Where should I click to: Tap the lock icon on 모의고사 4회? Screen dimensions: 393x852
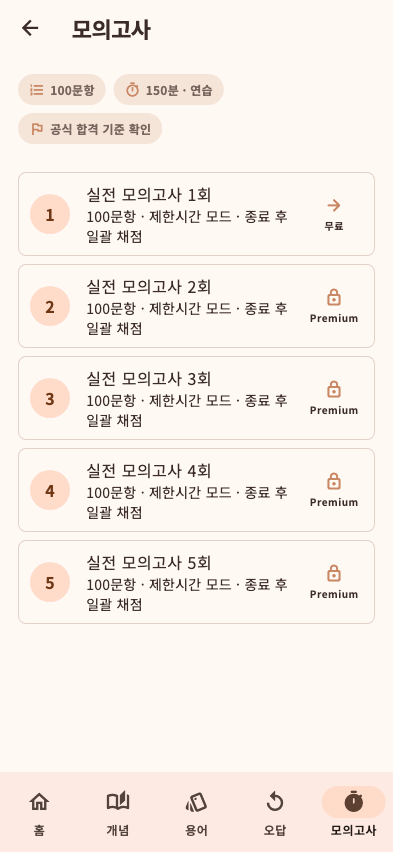(334, 481)
